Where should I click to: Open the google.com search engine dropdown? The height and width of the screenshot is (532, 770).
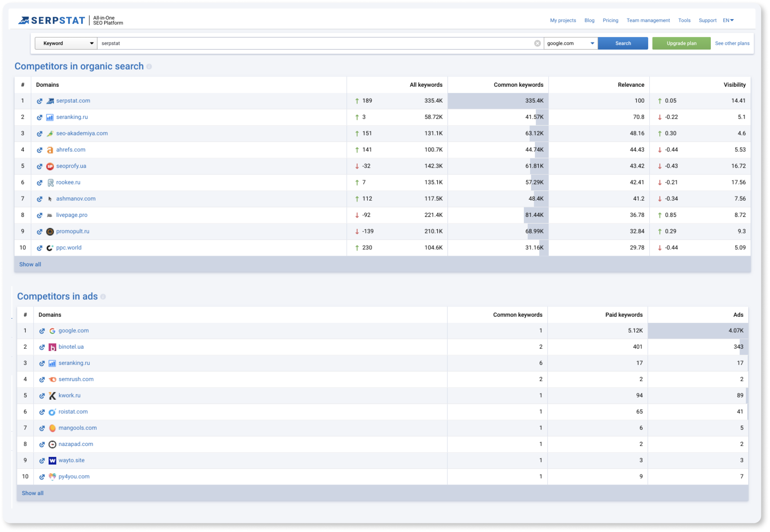tap(570, 43)
